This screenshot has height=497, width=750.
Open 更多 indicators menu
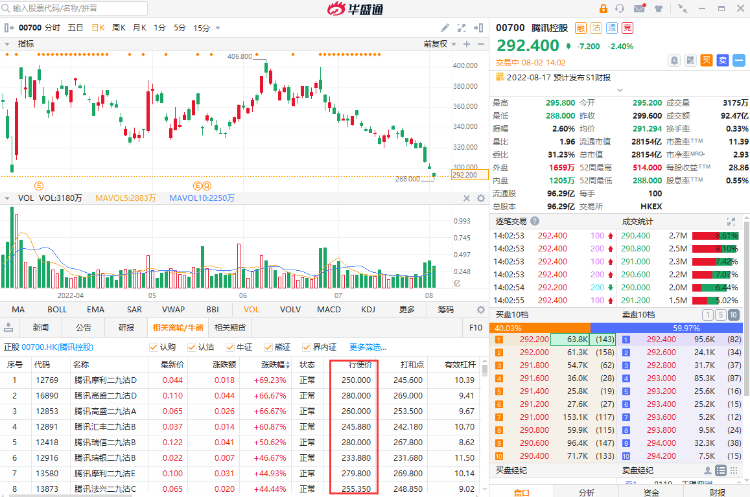point(407,309)
